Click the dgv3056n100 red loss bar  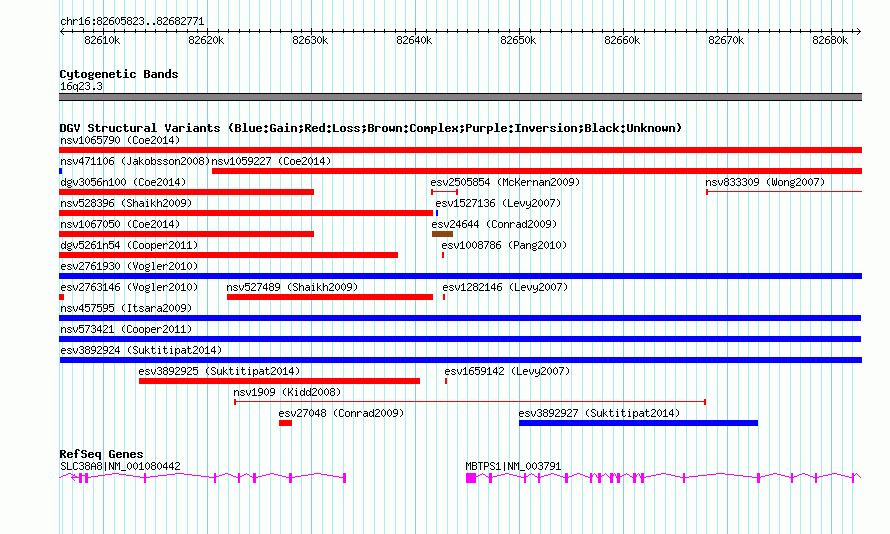187,192
